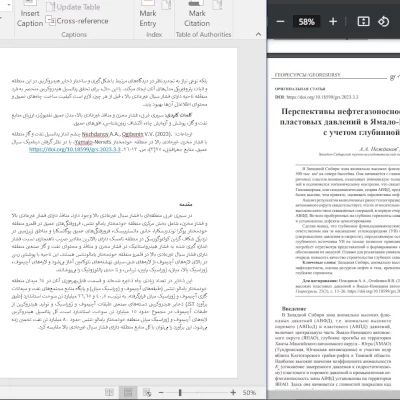Open the Cross-reference dialog
This screenshot has height=400, width=400.
coord(77,21)
